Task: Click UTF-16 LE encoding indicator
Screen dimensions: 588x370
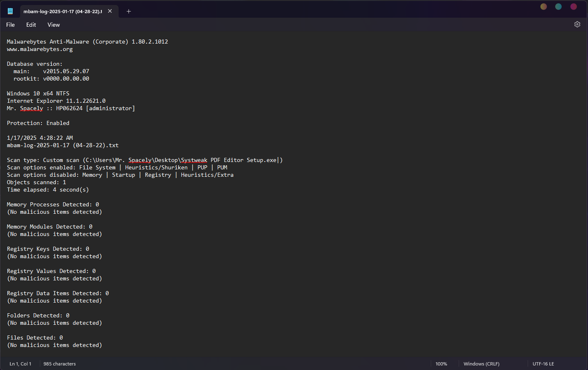Action: [x=543, y=364]
